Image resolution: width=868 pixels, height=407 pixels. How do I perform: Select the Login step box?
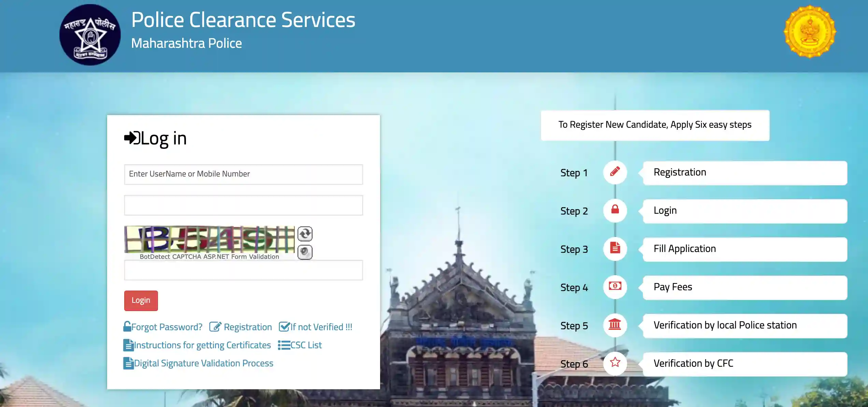745,211
